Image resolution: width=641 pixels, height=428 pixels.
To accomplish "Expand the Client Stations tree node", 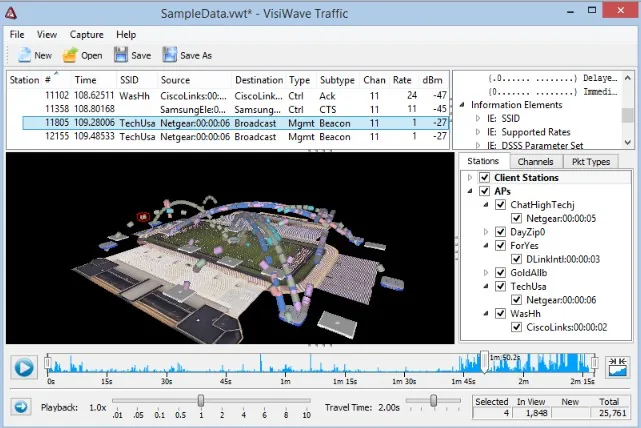I will coord(470,177).
